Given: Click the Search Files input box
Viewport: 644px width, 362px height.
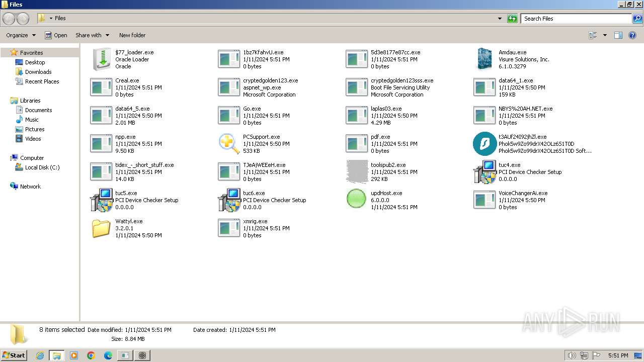Looking at the screenshot, I should pos(577,19).
